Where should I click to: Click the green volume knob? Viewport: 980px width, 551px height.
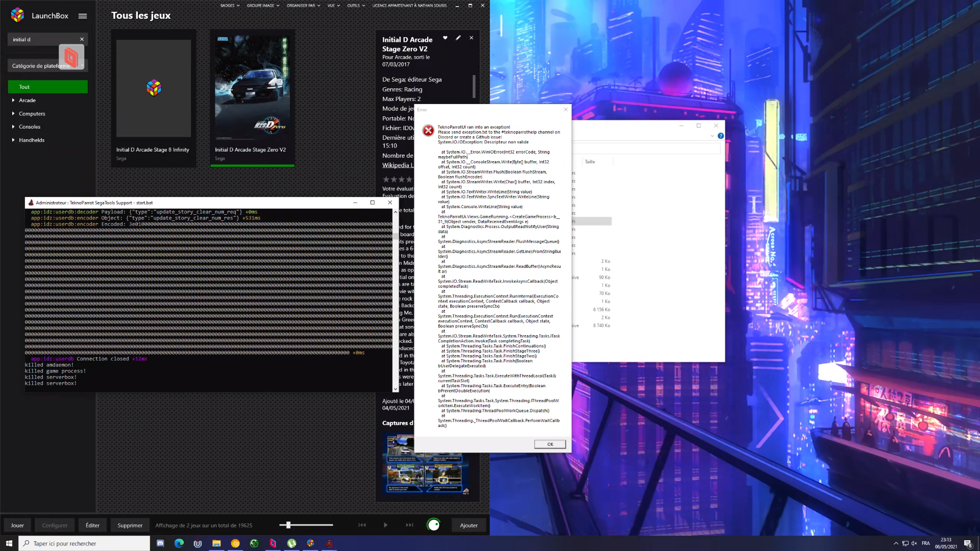tap(433, 525)
